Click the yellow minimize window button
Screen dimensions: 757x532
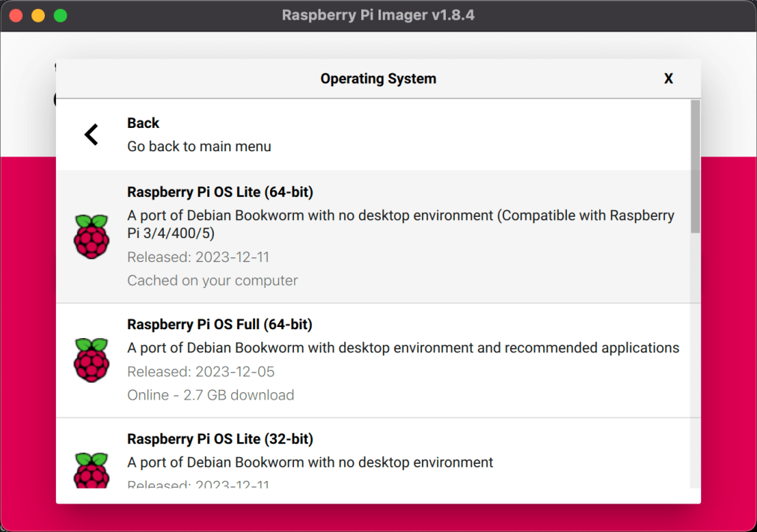coord(38,16)
